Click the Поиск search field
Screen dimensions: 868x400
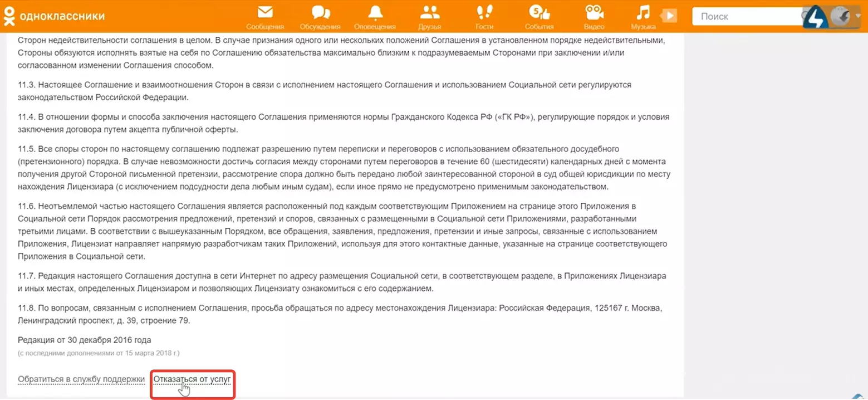click(x=746, y=16)
